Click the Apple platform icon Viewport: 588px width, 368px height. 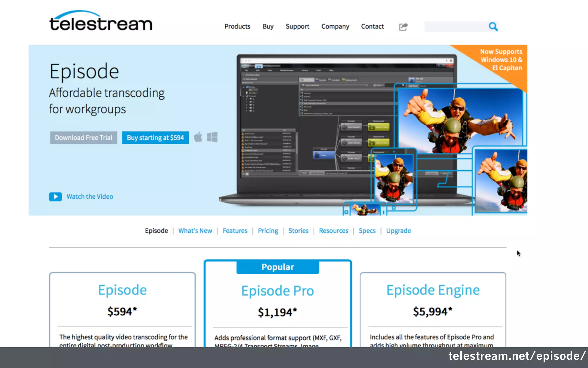point(198,137)
